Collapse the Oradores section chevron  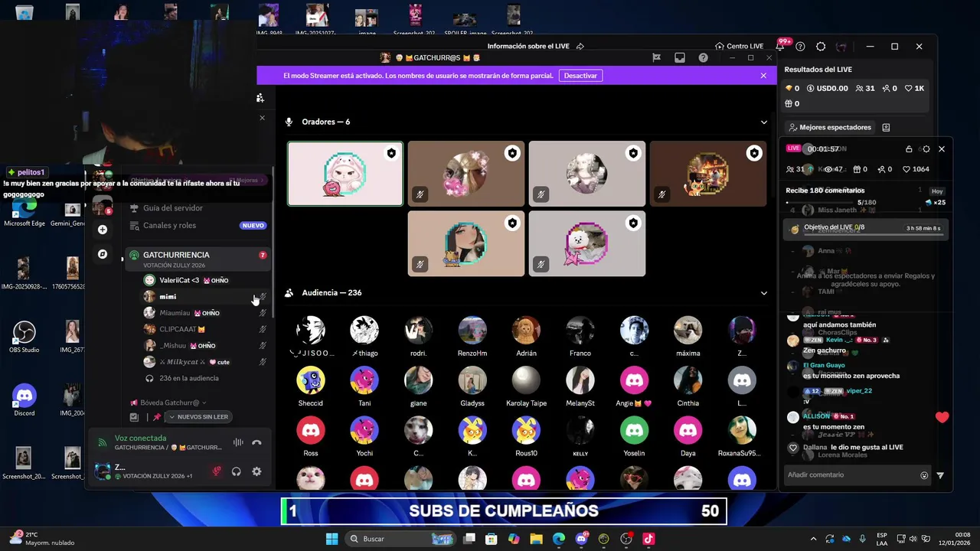point(763,122)
